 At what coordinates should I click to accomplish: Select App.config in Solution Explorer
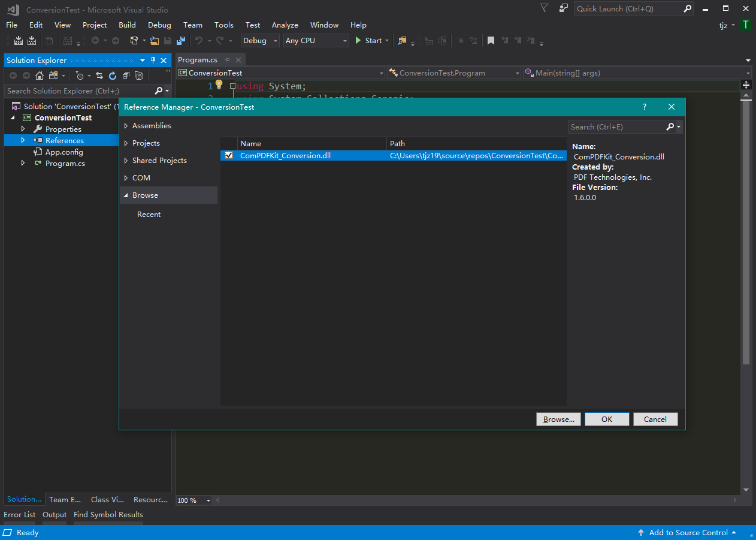coord(64,152)
